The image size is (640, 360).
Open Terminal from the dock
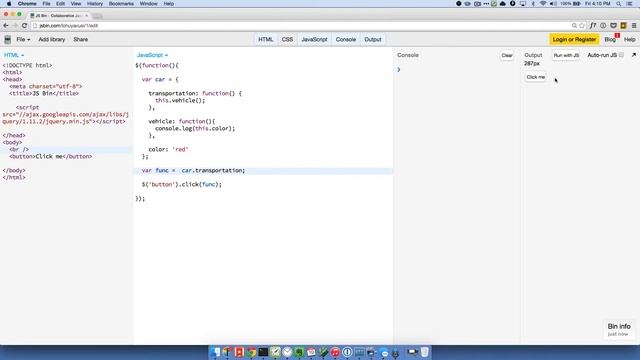click(x=263, y=352)
